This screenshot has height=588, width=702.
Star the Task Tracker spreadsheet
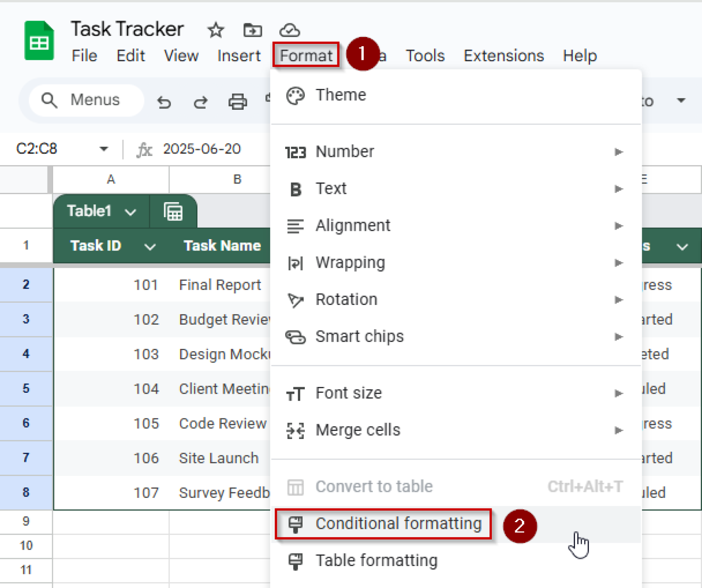215,31
